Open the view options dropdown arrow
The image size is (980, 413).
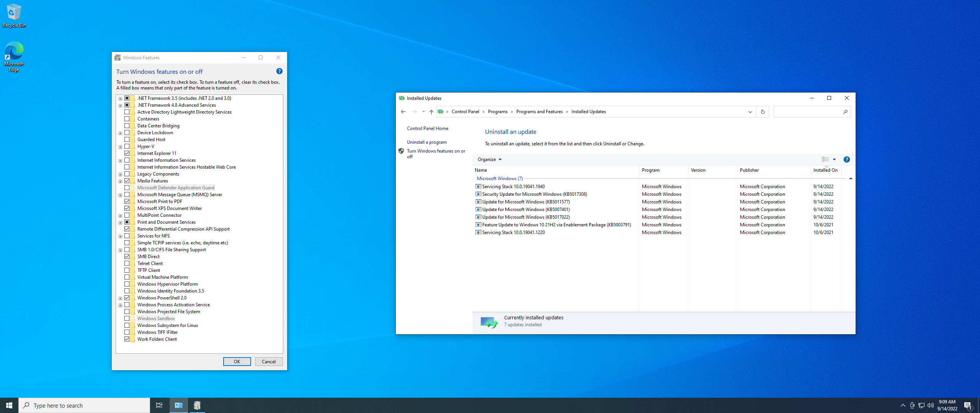tap(835, 159)
